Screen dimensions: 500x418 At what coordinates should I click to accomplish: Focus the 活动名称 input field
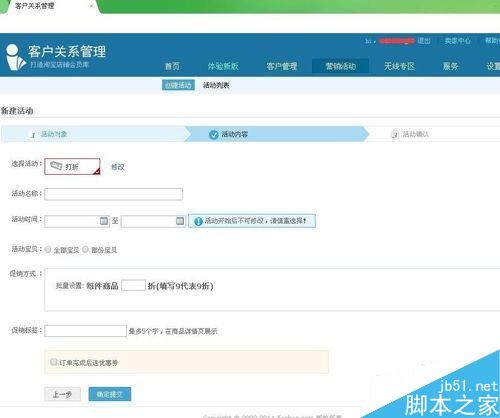[x=114, y=194]
